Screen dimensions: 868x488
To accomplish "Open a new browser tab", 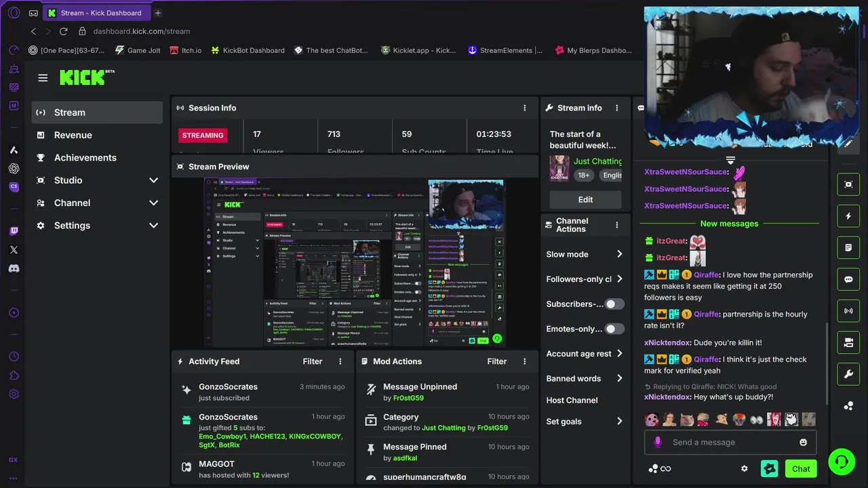I will 158,13.
